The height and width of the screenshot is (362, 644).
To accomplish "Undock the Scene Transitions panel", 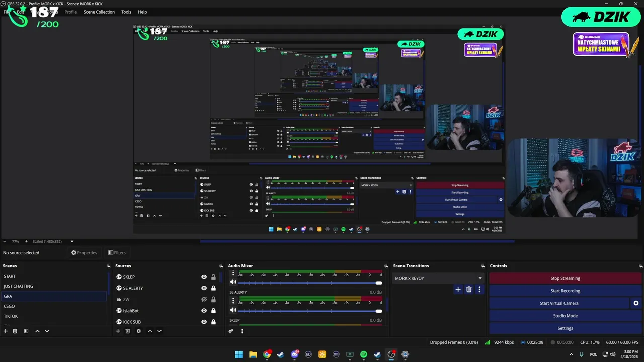I will pos(482,266).
